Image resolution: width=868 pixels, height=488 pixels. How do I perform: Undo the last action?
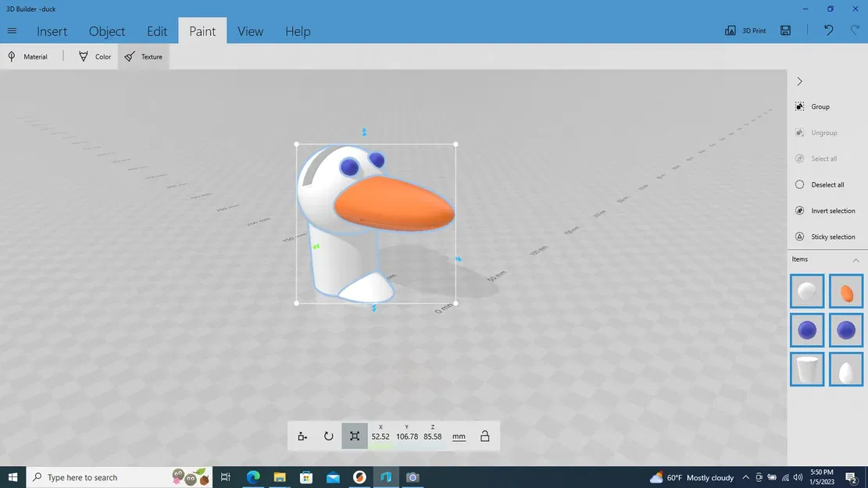(828, 30)
